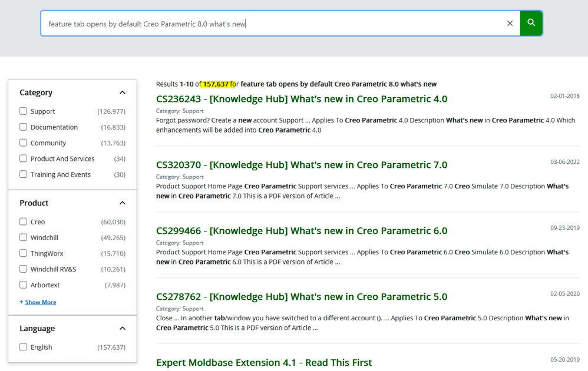
Task: Tick the Community category checkbox
Action: pyautogui.click(x=24, y=143)
